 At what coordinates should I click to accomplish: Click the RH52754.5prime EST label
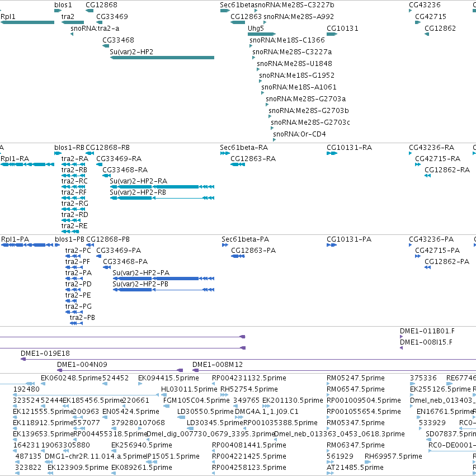pos(249,389)
